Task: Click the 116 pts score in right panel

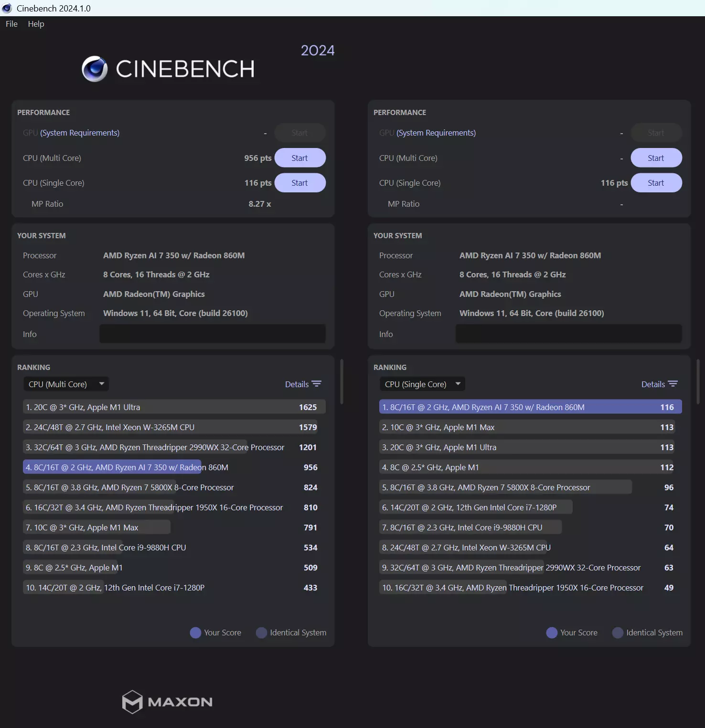Action: (x=614, y=183)
